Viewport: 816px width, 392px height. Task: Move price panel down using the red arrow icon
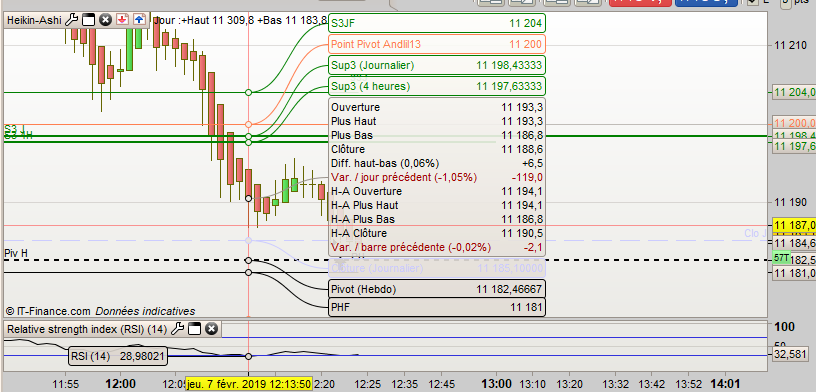click(122, 20)
